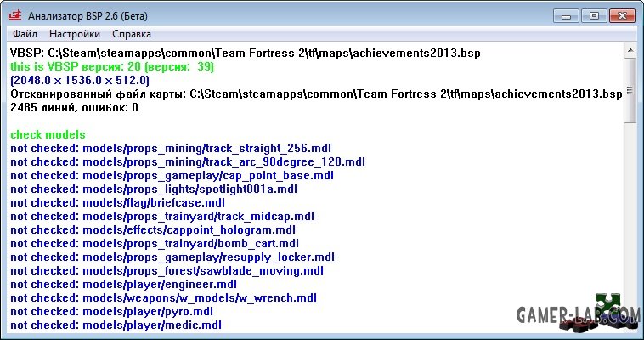Select the track_arc_90degree_128.mdl line

tap(188, 162)
